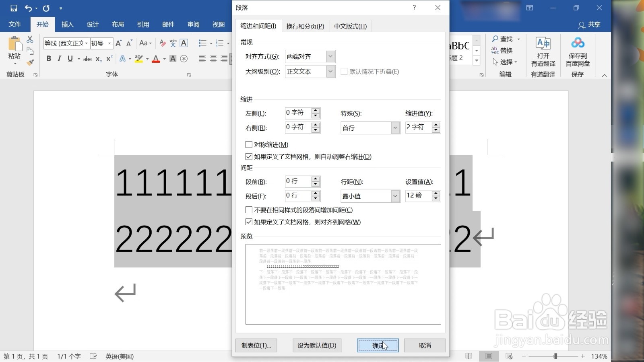Open the Phonetic Guide (wén) icon

pos(173,43)
